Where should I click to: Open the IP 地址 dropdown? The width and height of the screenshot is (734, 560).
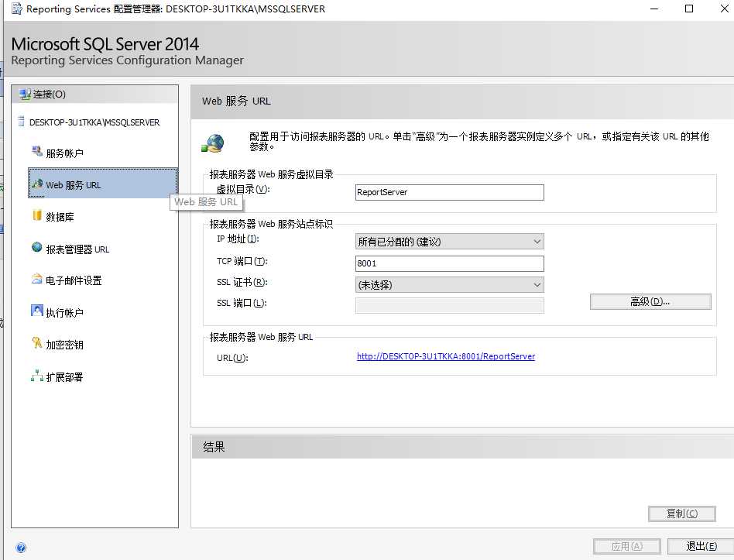point(450,242)
